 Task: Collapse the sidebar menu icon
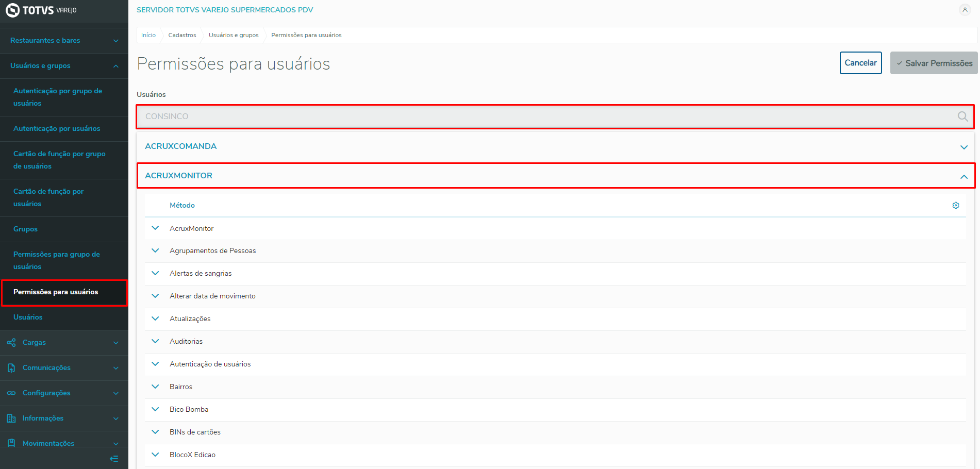point(114,459)
